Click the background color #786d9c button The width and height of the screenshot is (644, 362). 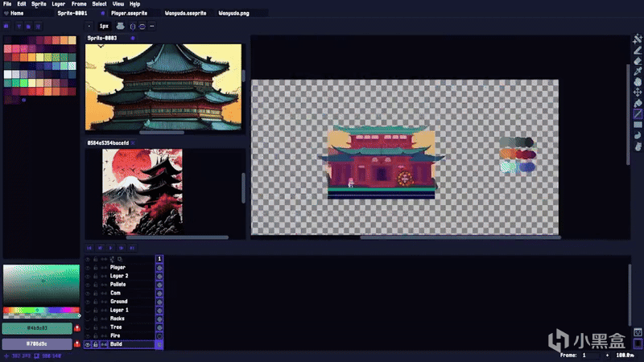37,344
